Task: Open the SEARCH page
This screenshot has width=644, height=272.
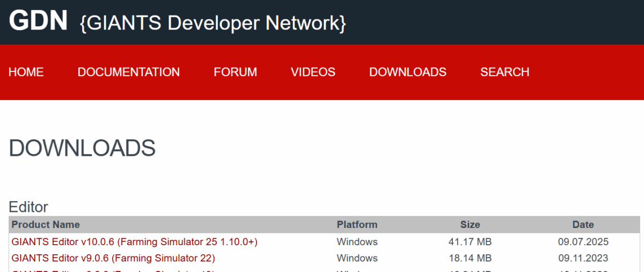Action: [504, 72]
